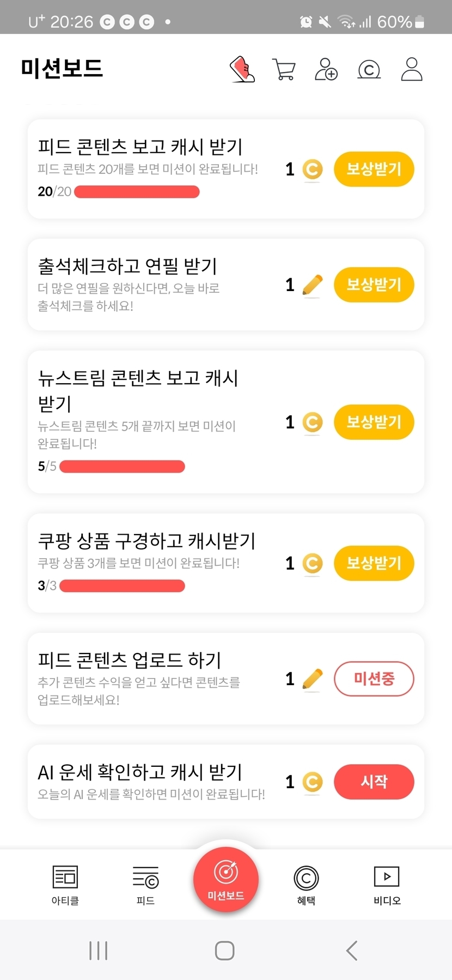Switch to the 피드 tab
This screenshot has height=980, width=452.
coord(145,885)
